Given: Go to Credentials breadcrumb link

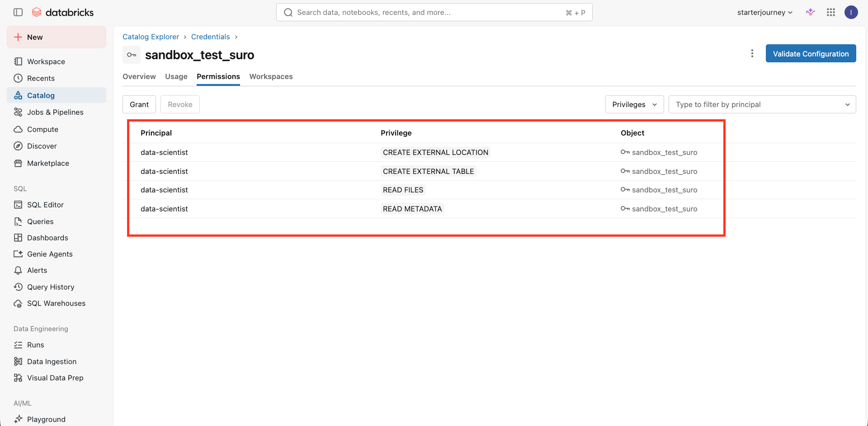Looking at the screenshot, I should [211, 37].
